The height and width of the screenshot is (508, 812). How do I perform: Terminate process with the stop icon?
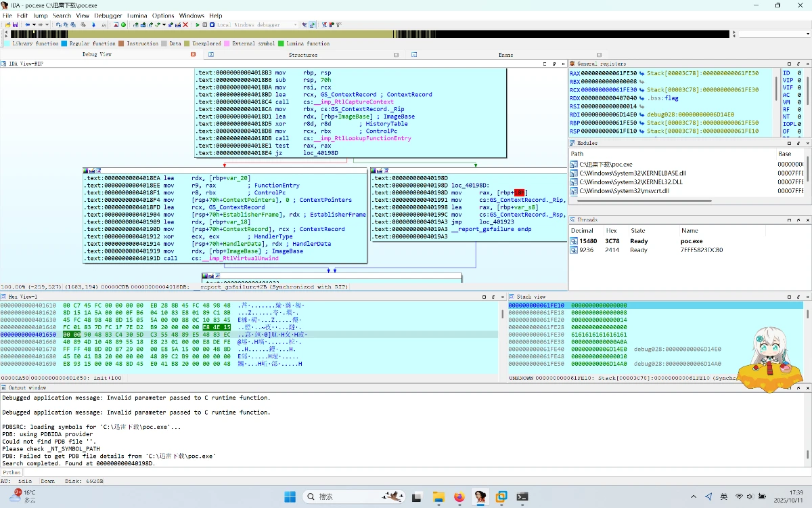point(212,25)
